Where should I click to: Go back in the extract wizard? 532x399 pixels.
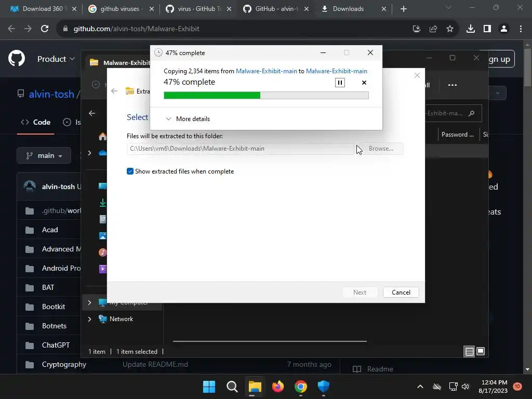[x=114, y=91]
